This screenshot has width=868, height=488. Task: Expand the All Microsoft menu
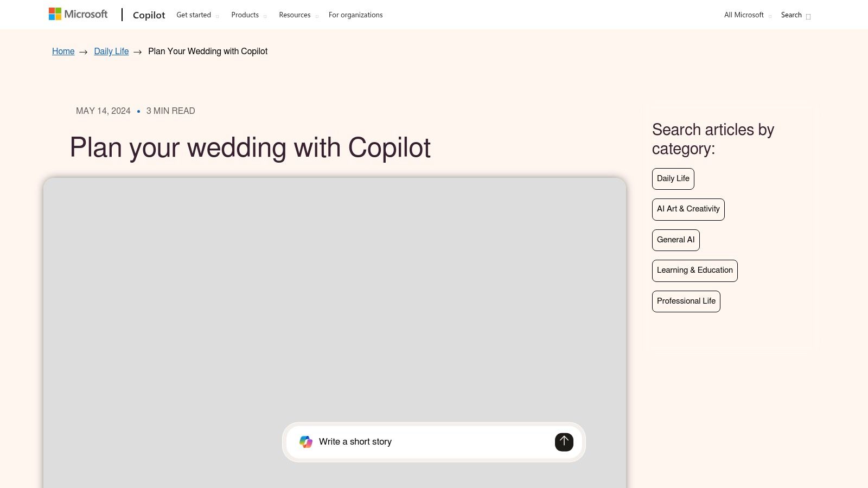click(x=747, y=15)
